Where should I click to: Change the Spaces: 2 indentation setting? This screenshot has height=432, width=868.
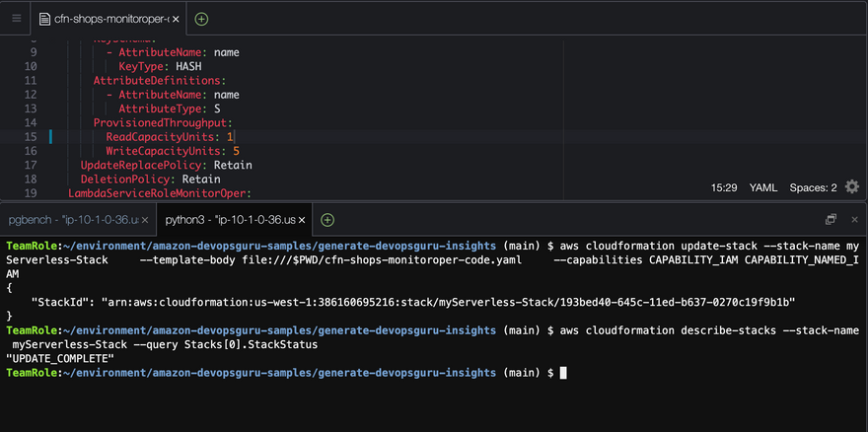click(813, 187)
